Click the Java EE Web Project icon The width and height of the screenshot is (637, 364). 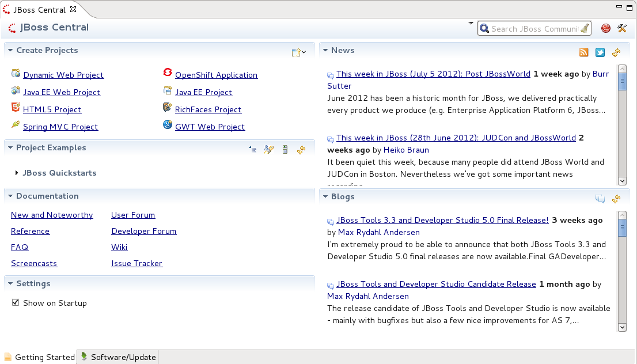pyautogui.click(x=16, y=90)
